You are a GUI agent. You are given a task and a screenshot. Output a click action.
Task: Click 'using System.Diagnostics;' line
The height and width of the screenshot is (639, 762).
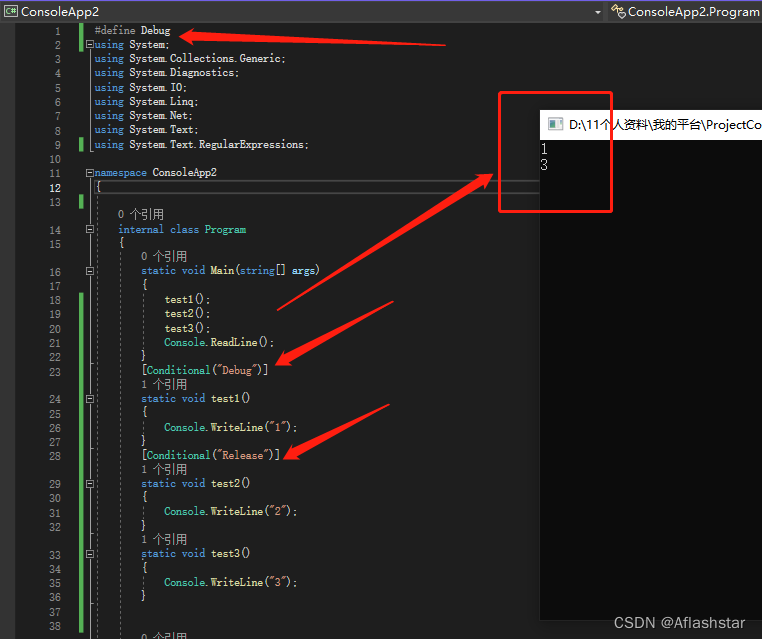coord(167,72)
